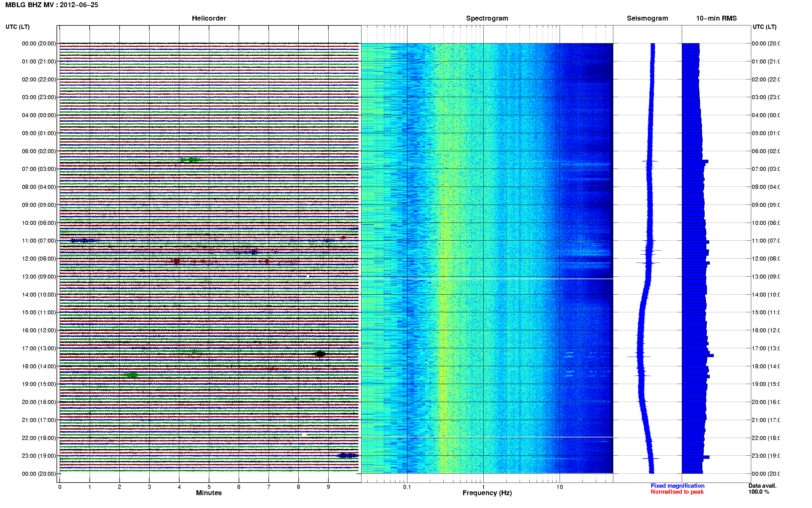Select the left '11:00 (07:00)' time label
The image size is (812, 508).
click(x=39, y=241)
